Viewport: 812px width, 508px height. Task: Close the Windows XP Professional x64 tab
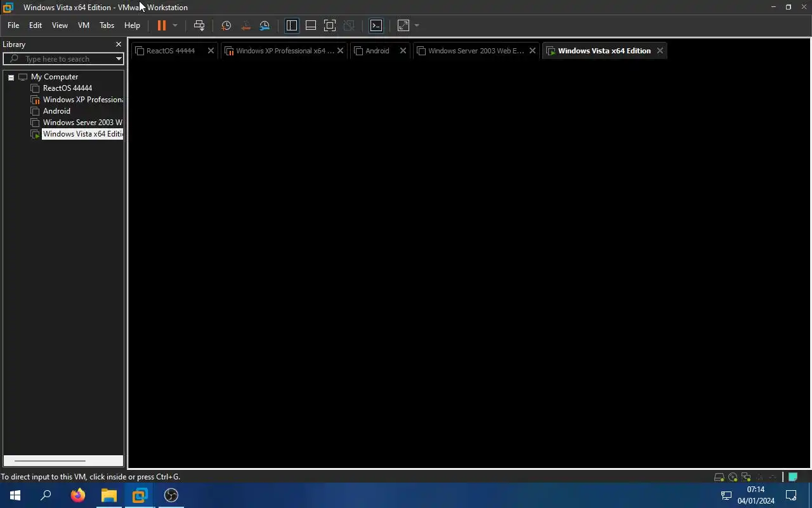coord(341,51)
